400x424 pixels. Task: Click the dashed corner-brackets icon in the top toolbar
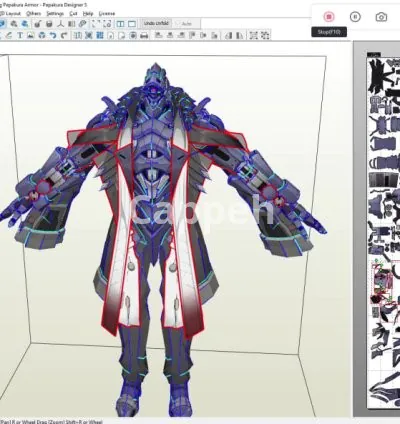[96, 24]
